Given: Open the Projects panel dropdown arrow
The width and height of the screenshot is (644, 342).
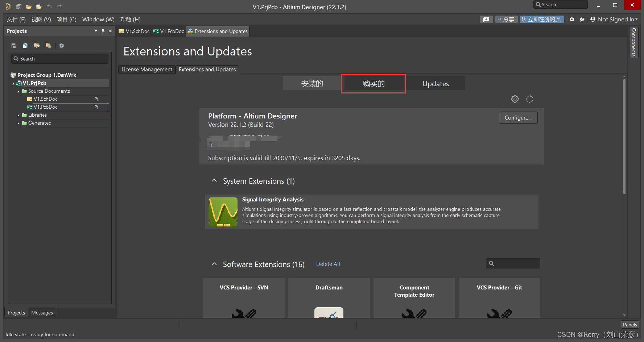Looking at the screenshot, I should click(96, 31).
